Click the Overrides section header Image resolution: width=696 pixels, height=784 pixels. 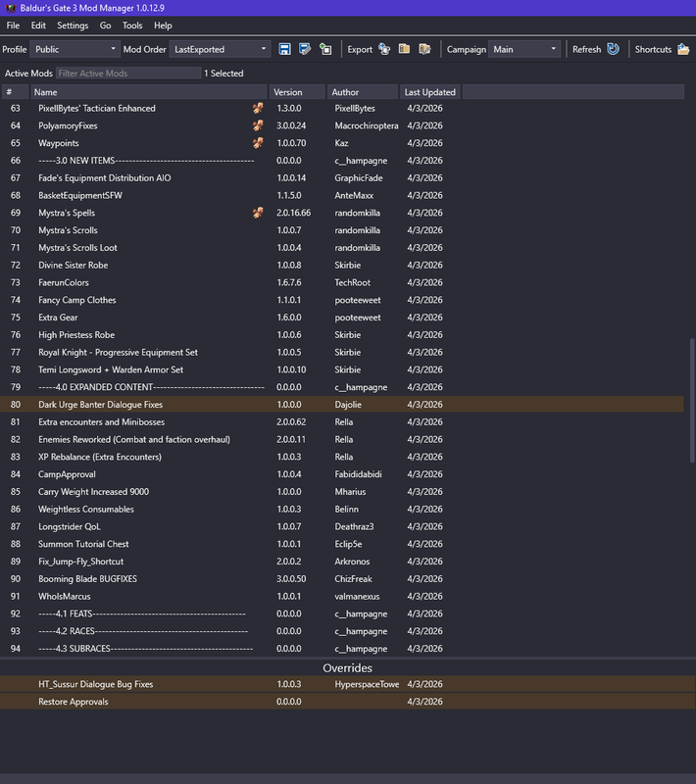[x=347, y=668]
